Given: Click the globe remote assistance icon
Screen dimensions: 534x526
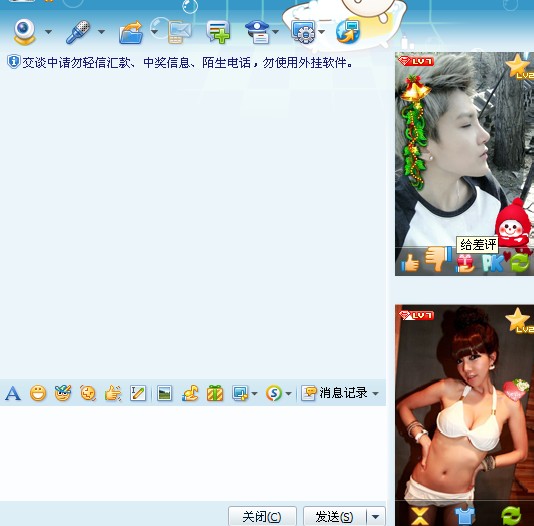Looking at the screenshot, I should [x=348, y=32].
